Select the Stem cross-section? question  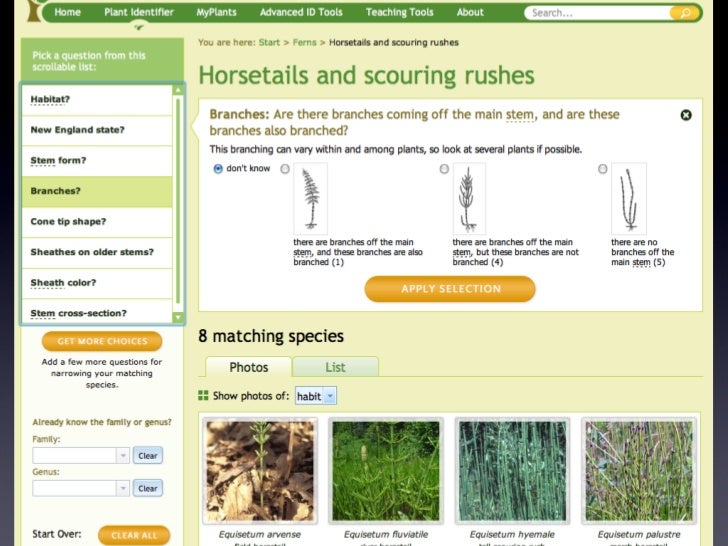(x=97, y=312)
